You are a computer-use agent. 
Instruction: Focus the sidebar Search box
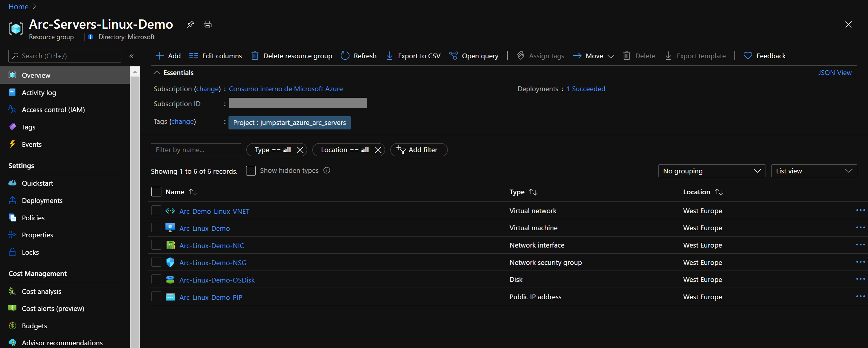[65, 56]
